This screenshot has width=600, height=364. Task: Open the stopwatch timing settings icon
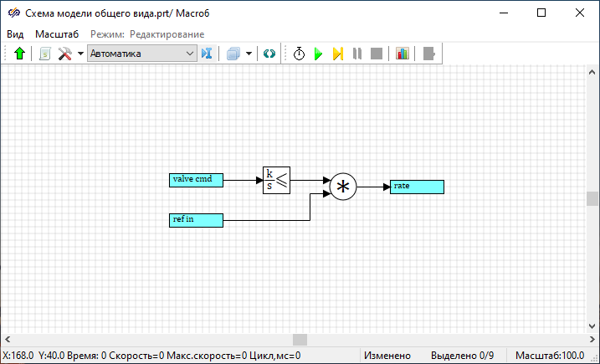coord(299,54)
